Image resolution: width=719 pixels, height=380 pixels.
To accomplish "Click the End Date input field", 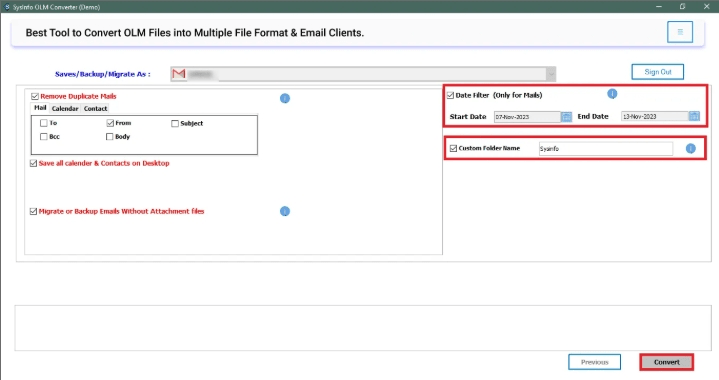I will pyautogui.click(x=654, y=116).
